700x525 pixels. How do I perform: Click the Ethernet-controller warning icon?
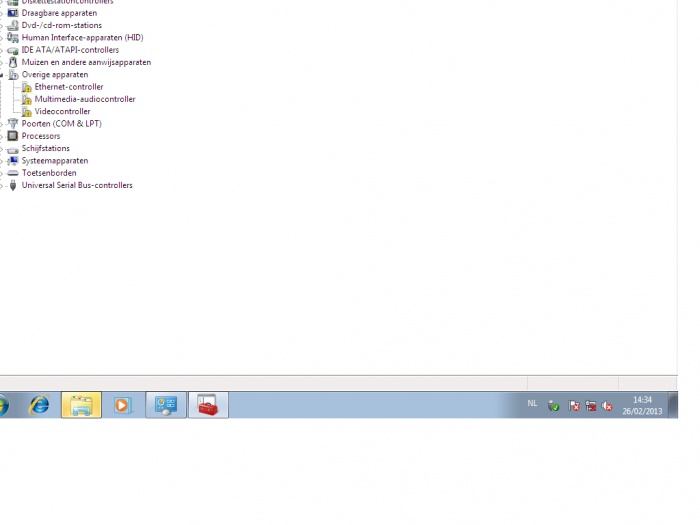[x=27, y=87]
